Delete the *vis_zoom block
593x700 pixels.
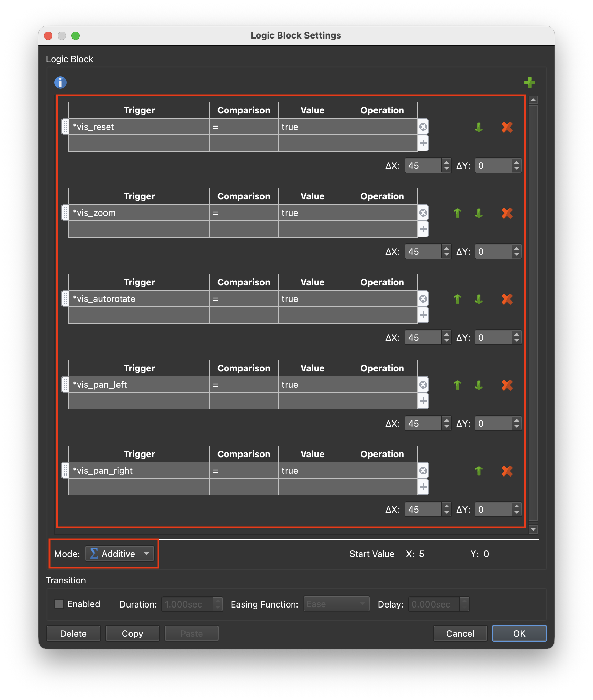click(507, 213)
